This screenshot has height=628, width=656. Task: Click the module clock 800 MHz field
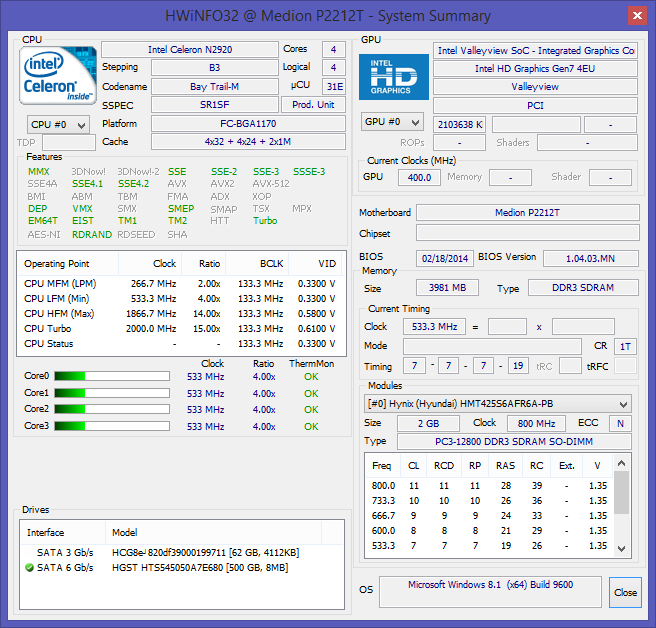pyautogui.click(x=536, y=423)
